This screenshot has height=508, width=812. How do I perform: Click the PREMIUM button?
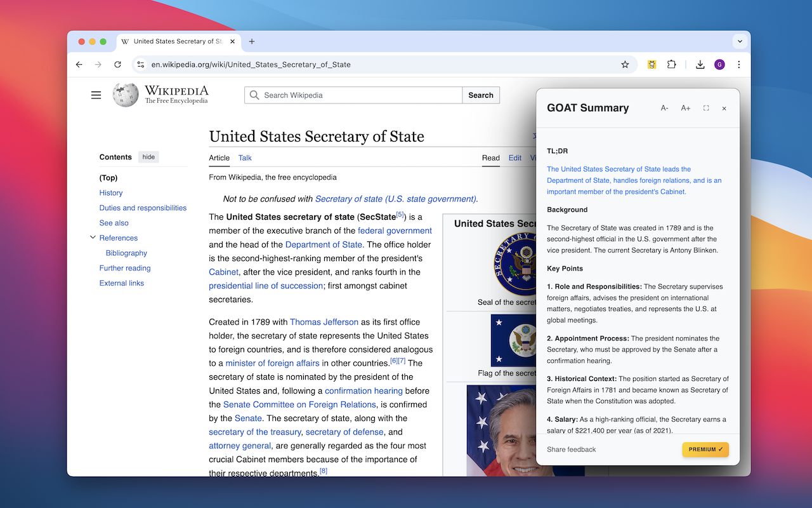pos(705,450)
